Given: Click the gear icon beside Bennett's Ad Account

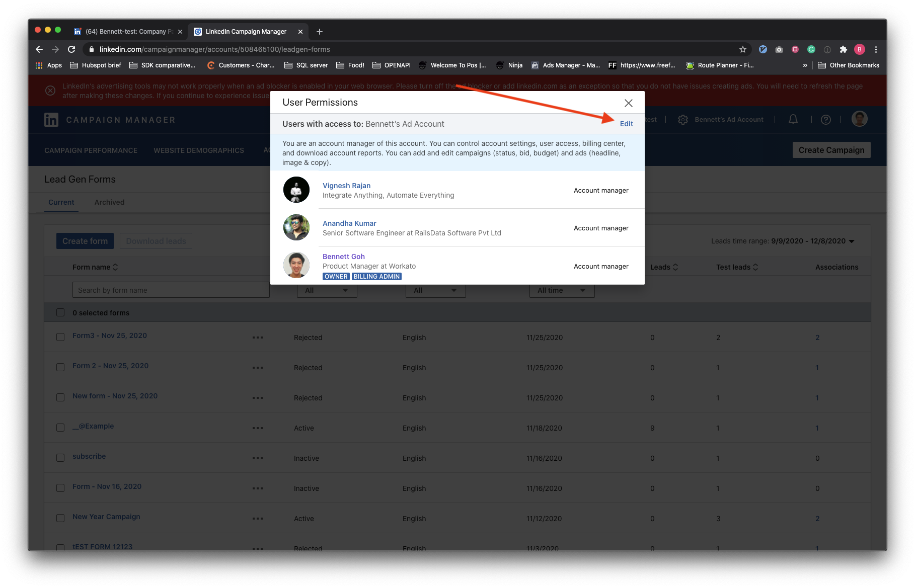Looking at the screenshot, I should (x=682, y=119).
